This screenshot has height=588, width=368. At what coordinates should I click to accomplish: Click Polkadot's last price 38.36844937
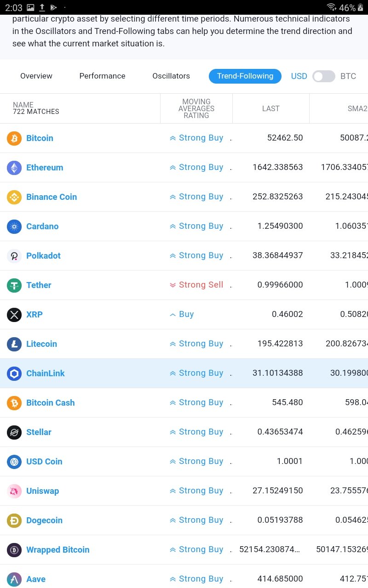tap(278, 255)
